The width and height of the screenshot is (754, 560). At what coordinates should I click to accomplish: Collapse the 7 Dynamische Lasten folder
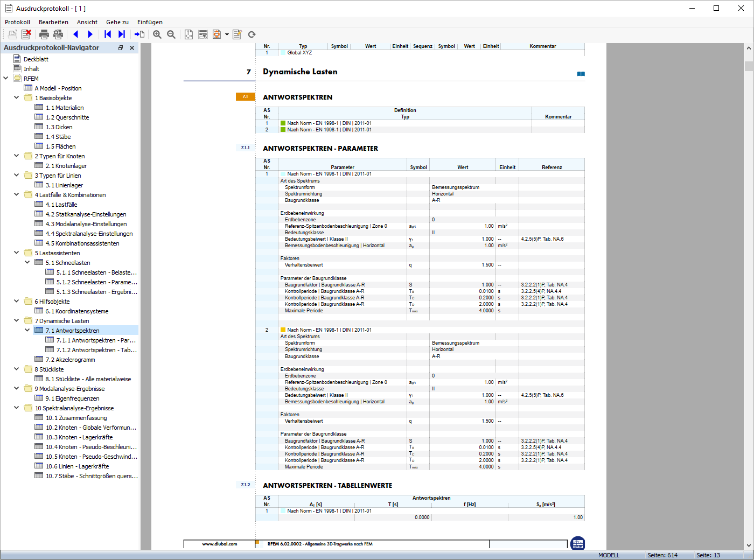tap(16, 320)
